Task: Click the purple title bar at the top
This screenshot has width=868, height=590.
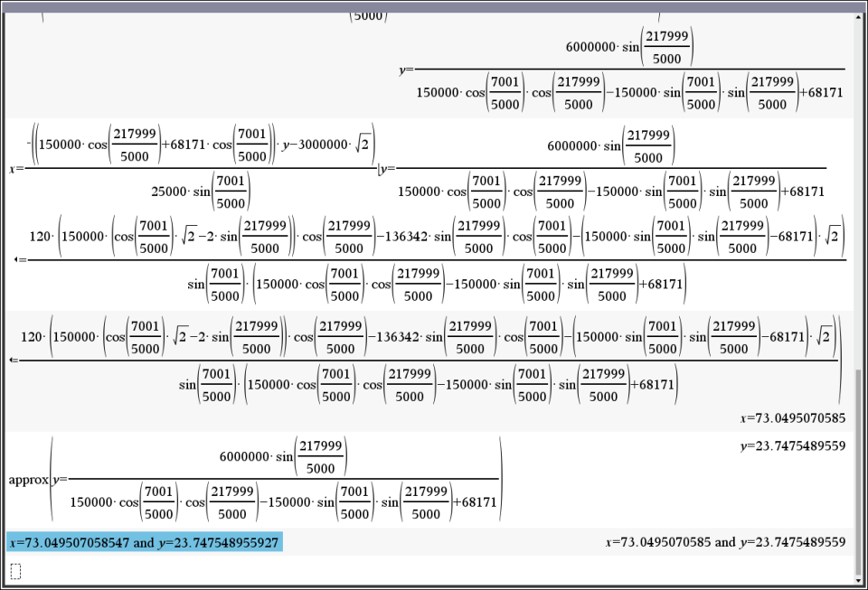Action: tap(434, 7)
